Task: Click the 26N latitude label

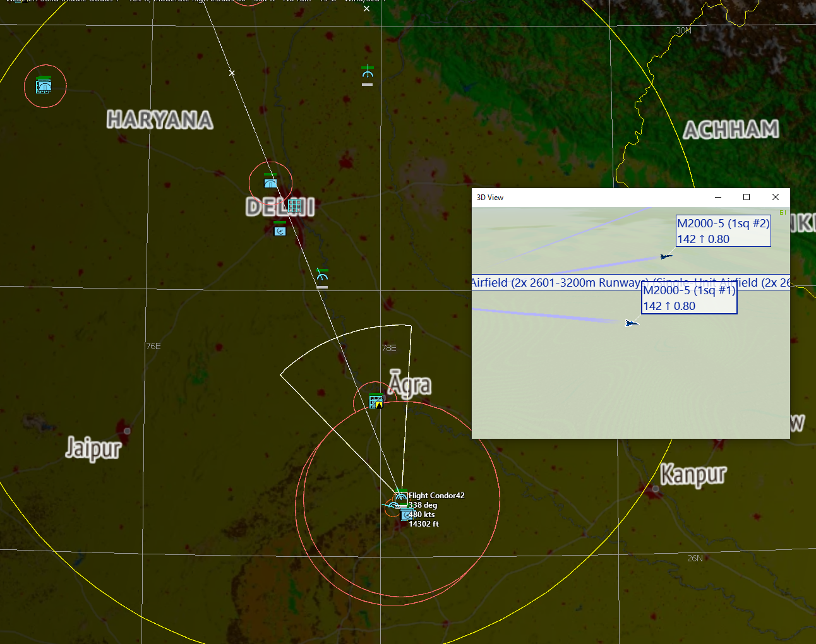Action: pyautogui.click(x=695, y=558)
